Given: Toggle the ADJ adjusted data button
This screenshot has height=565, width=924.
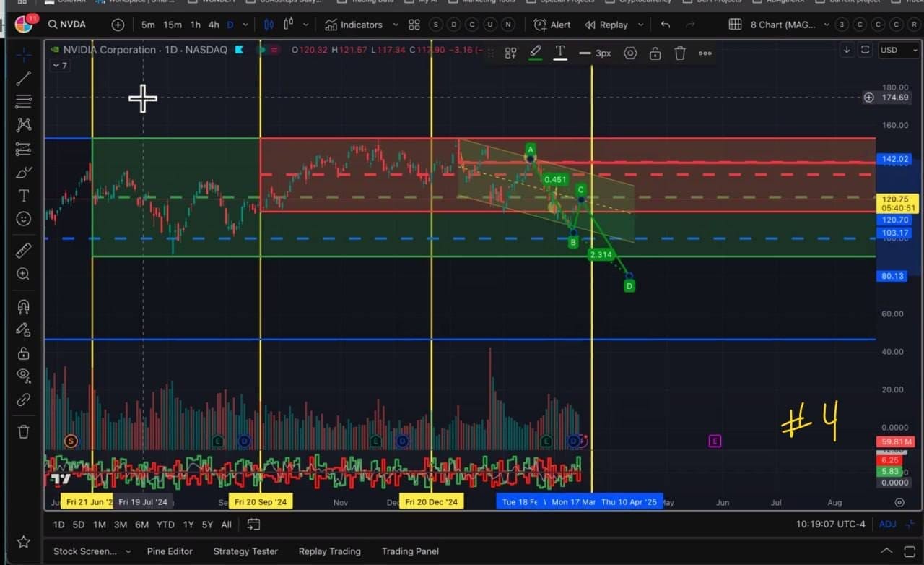Looking at the screenshot, I should (x=887, y=524).
